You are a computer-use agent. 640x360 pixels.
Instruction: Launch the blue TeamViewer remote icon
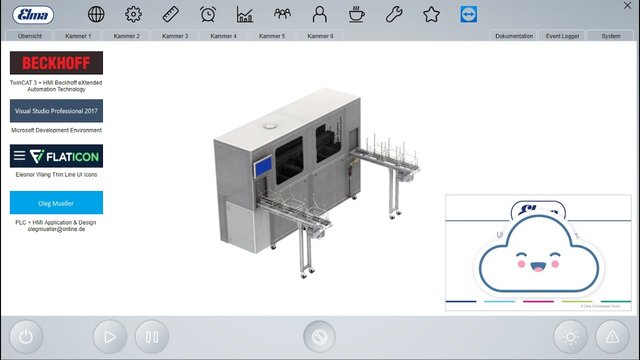point(469,15)
